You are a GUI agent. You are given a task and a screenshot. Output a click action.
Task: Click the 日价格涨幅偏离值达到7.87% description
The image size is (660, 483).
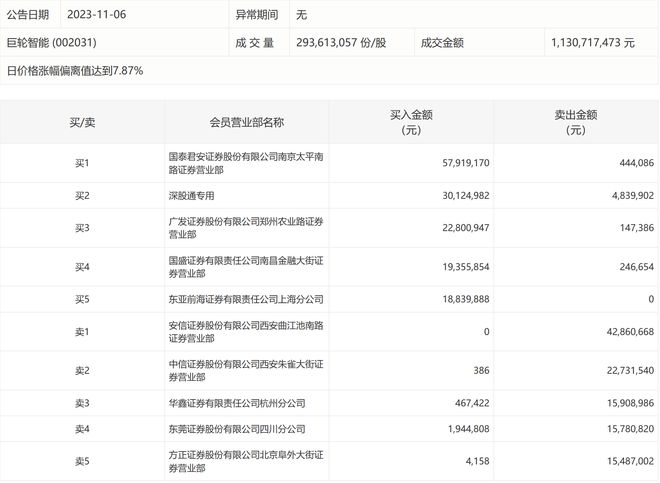tap(75, 71)
